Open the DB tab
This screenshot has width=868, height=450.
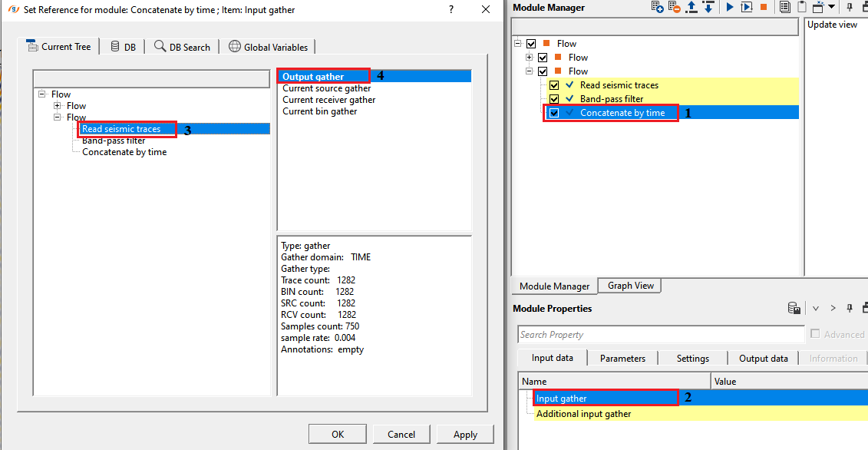[x=123, y=47]
